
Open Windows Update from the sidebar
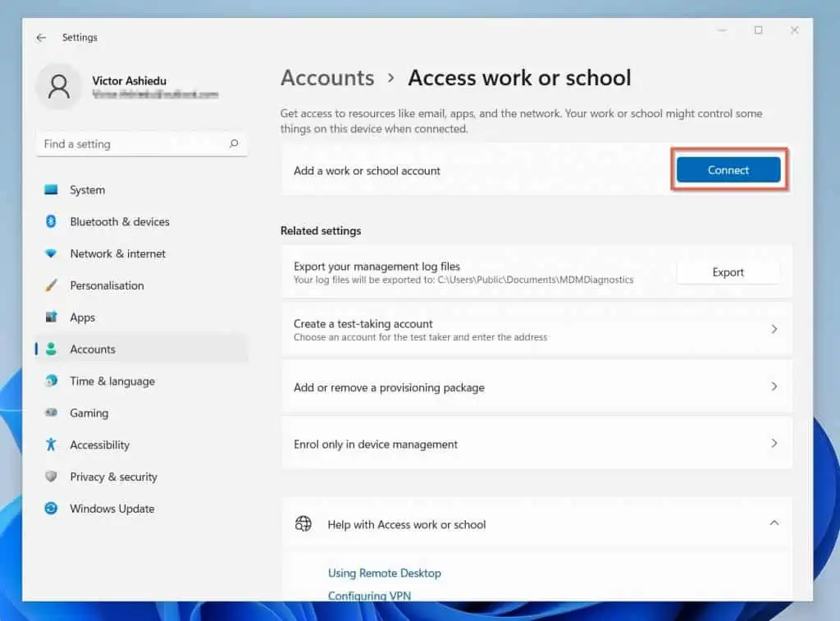click(x=112, y=509)
